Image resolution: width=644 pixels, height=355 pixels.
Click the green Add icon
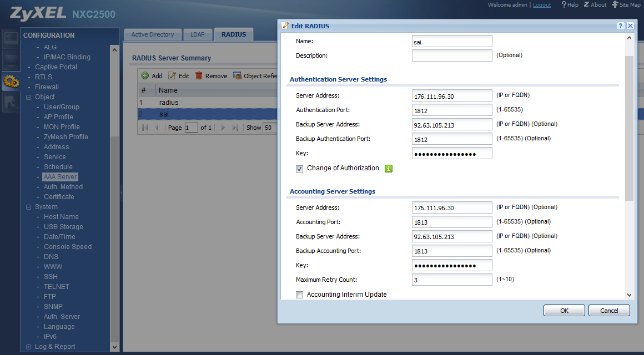tap(145, 76)
